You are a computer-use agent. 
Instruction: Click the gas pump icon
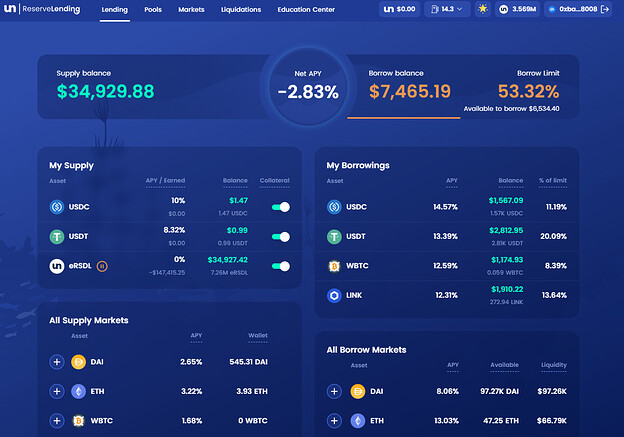click(x=435, y=9)
